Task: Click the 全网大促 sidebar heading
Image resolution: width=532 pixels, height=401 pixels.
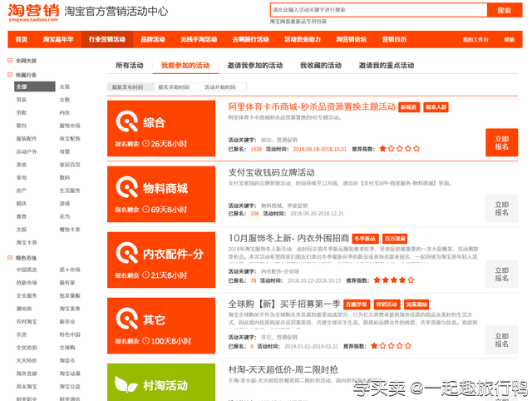Action: (26, 61)
